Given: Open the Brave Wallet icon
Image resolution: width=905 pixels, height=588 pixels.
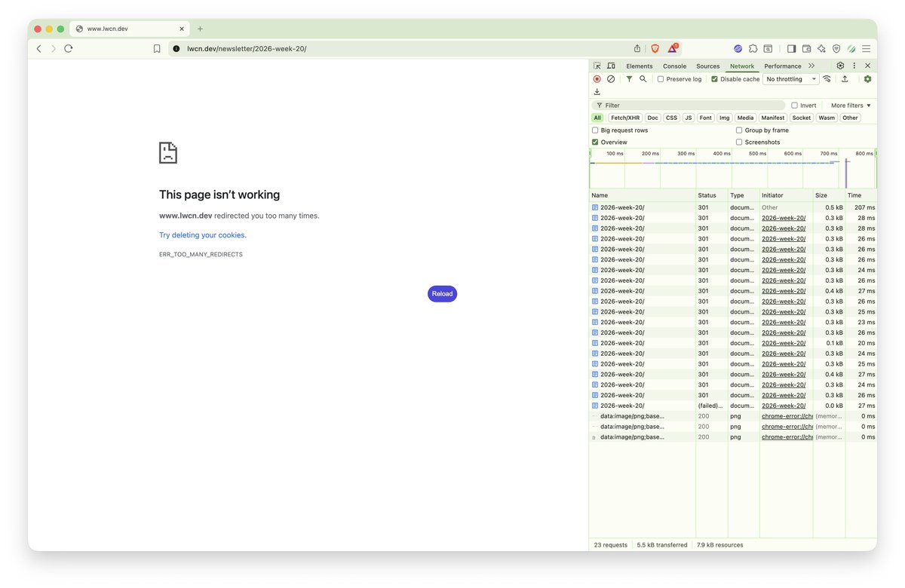Looking at the screenshot, I should [x=806, y=48].
